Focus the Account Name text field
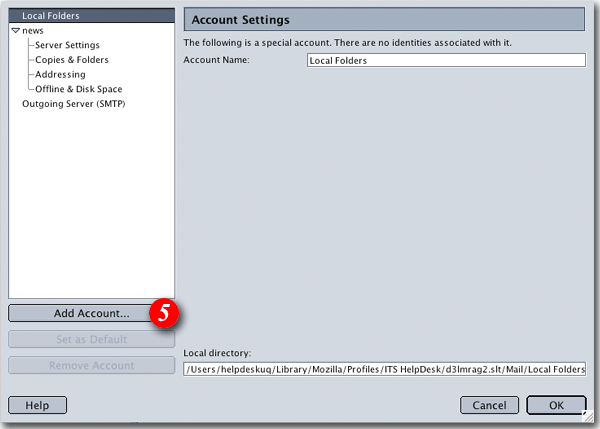 click(446, 60)
